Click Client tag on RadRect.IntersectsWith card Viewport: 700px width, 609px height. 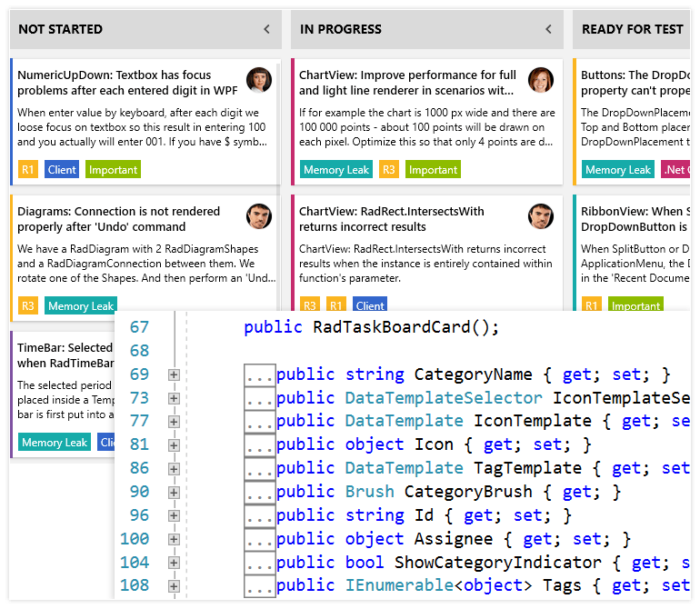370,304
